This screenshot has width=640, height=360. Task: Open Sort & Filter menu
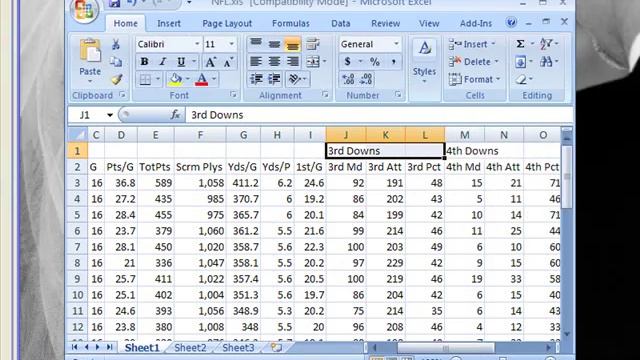tap(547, 44)
